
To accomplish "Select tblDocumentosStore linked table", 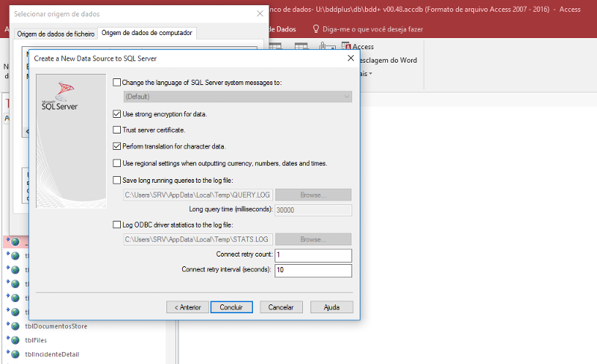I will [x=56, y=326].
